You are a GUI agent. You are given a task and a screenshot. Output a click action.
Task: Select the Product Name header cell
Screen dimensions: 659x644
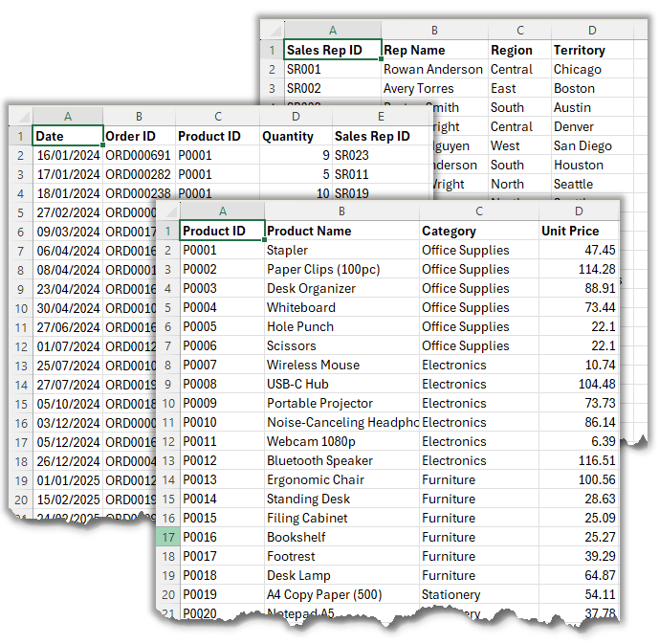pos(342,231)
